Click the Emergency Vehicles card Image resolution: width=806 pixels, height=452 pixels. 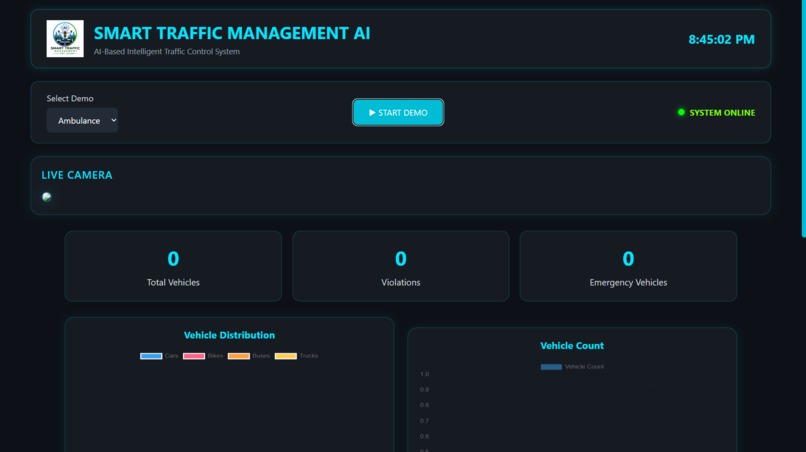click(x=628, y=266)
